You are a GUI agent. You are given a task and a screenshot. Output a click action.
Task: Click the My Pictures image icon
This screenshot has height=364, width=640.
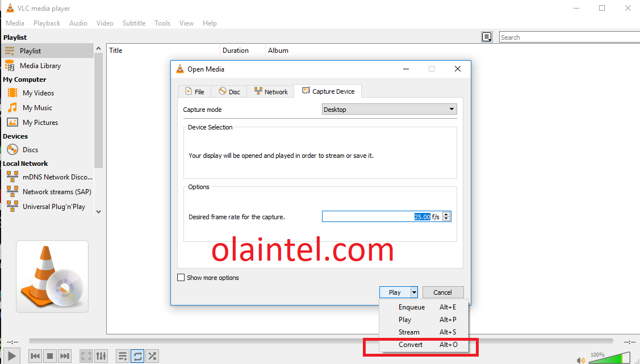[12, 122]
